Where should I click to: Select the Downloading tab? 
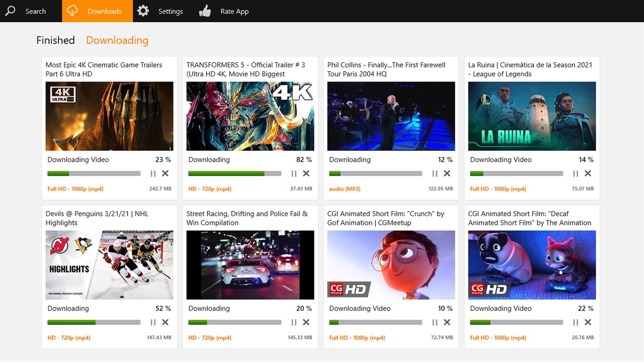[x=117, y=40]
